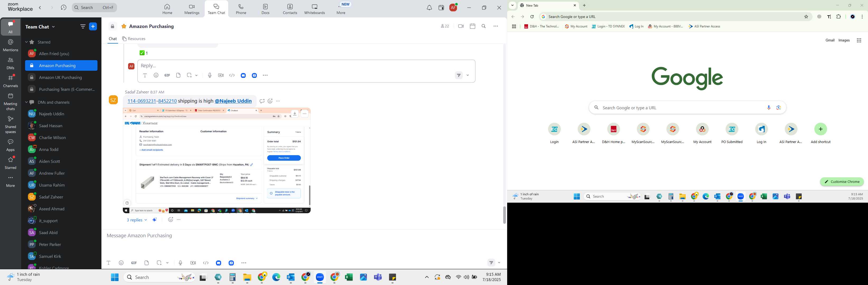Show hidden icons in the Windows system tray
The width and height of the screenshot is (868, 285).
[427, 277]
